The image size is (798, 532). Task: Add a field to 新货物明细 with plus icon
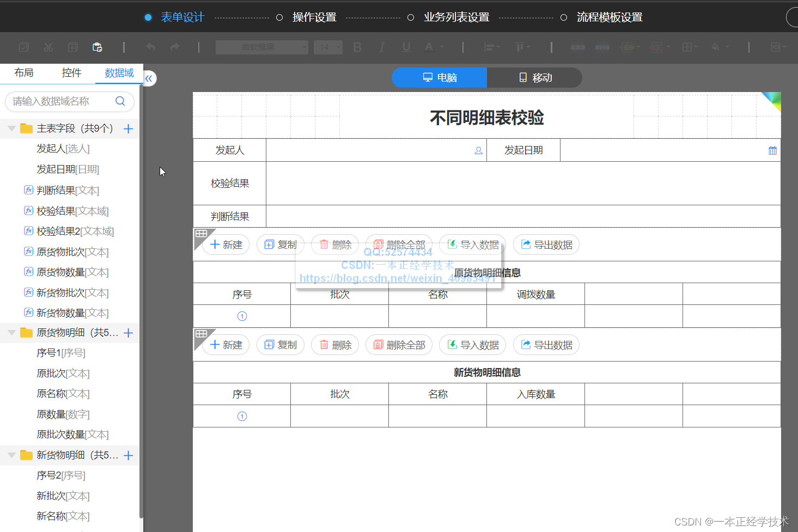[x=129, y=455]
